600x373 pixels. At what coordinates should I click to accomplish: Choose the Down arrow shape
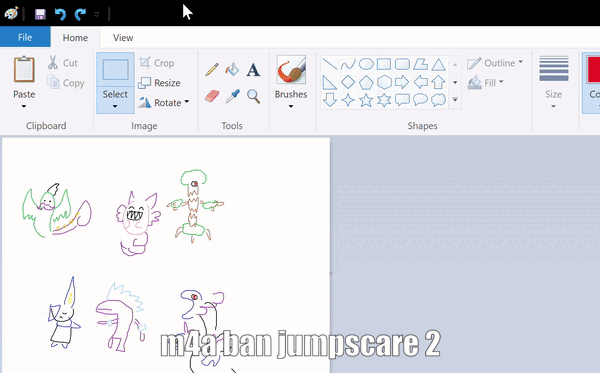click(329, 100)
